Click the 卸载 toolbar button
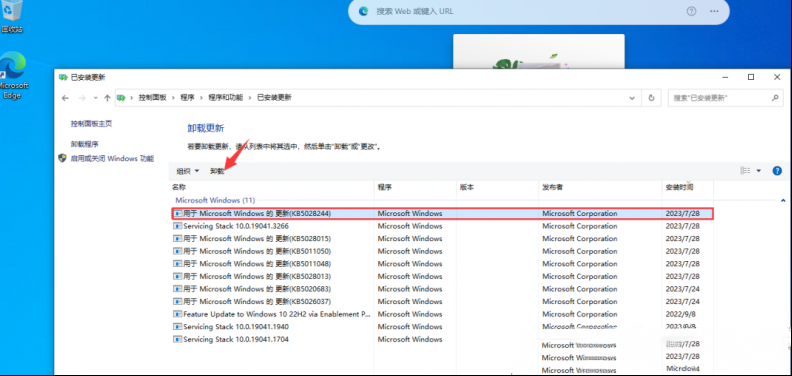 tap(217, 171)
